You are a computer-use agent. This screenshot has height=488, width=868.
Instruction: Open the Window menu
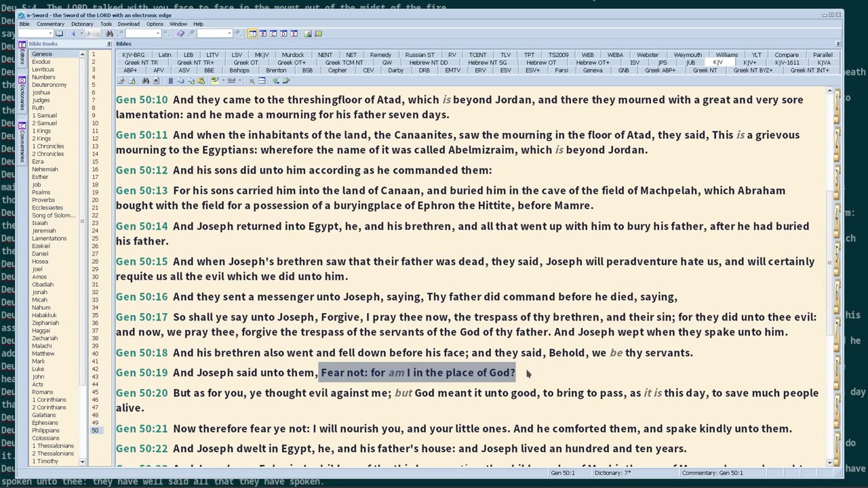[x=178, y=24]
